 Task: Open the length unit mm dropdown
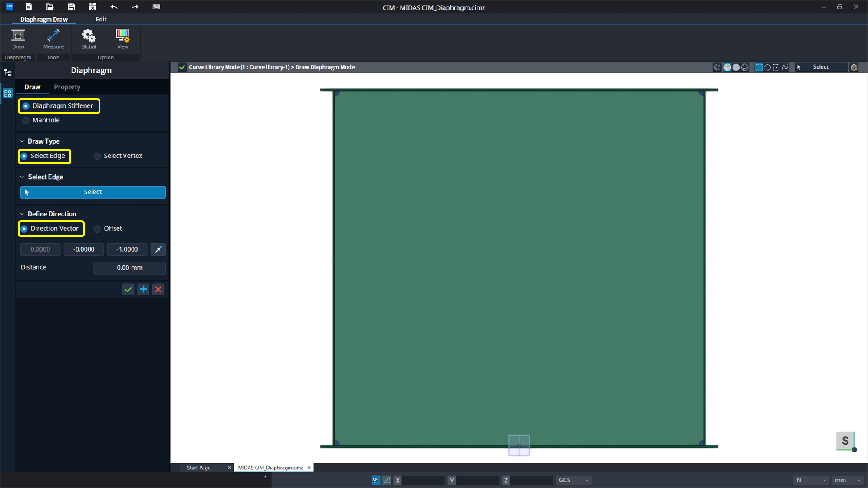pos(848,480)
